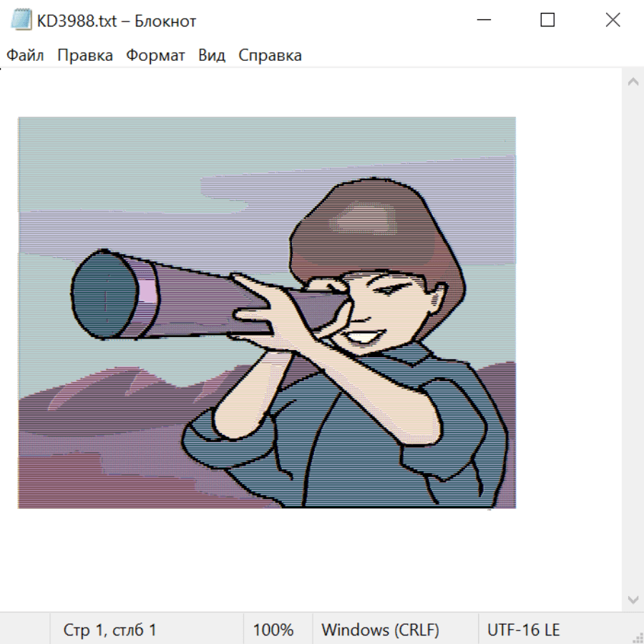644x644 pixels.
Task: Maximize the Блокнот window
Action: [547, 21]
